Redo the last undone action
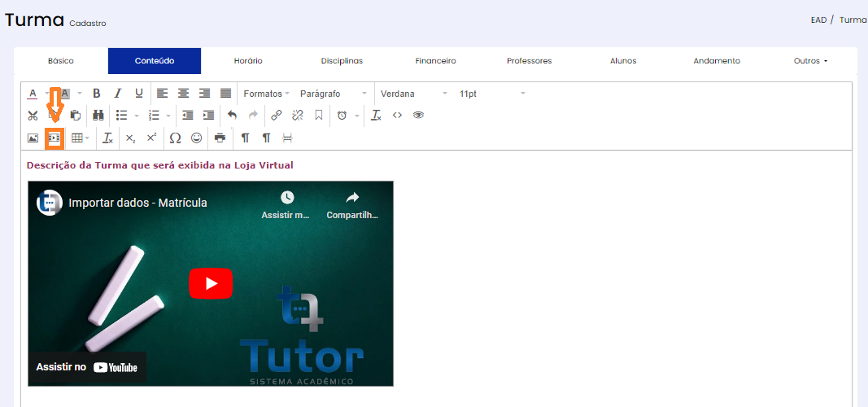The height and width of the screenshot is (407, 868). click(x=253, y=115)
